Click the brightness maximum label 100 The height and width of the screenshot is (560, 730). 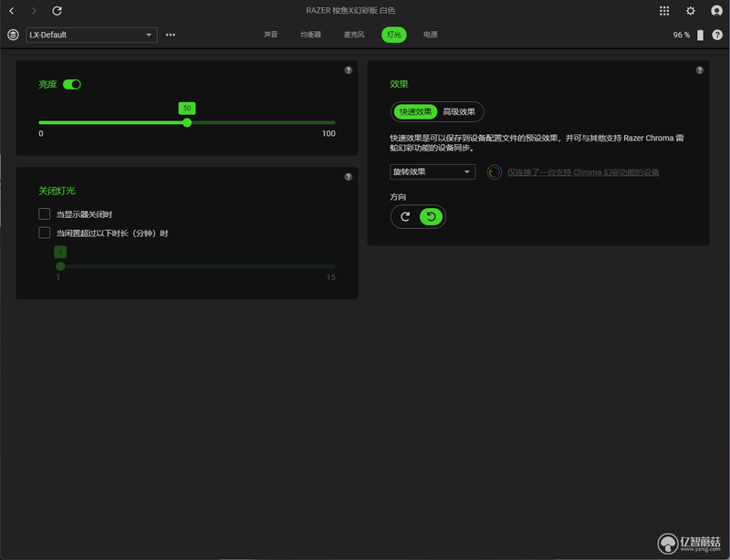coord(328,133)
